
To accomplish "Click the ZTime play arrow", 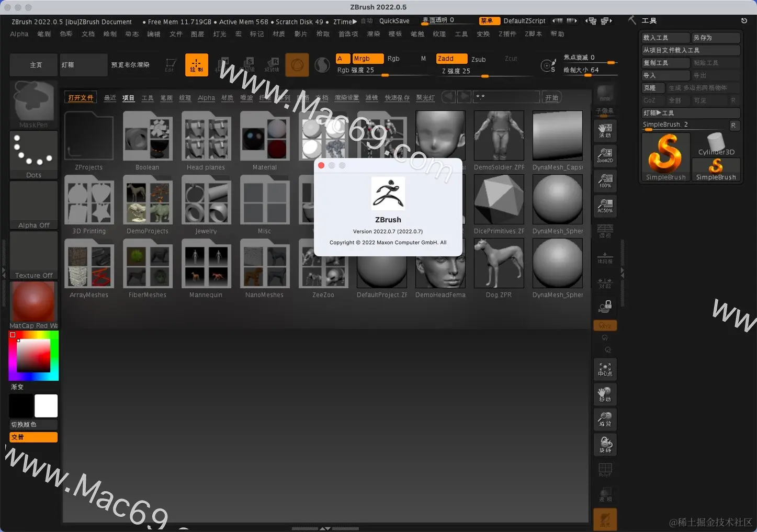I will pyautogui.click(x=355, y=21).
